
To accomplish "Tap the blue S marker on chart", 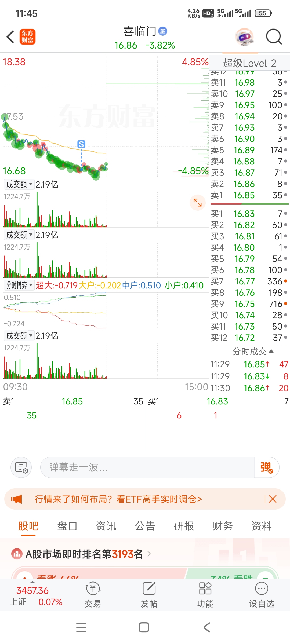I will point(81,144).
